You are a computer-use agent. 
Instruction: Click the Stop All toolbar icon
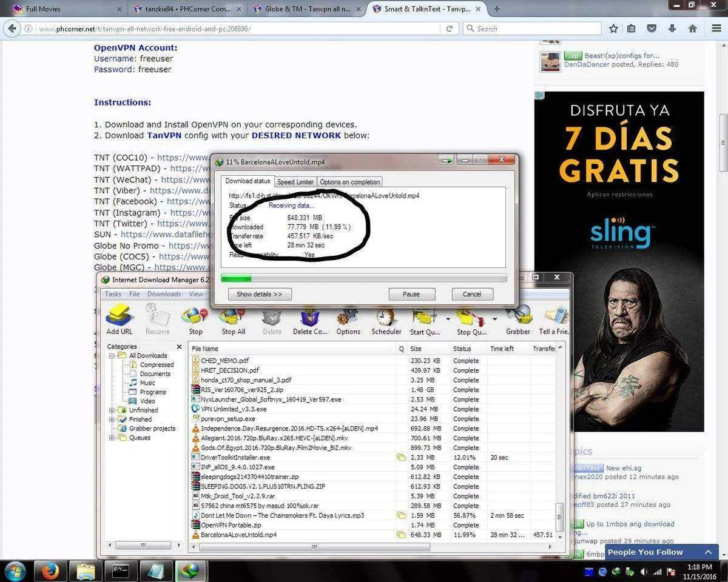click(x=233, y=321)
